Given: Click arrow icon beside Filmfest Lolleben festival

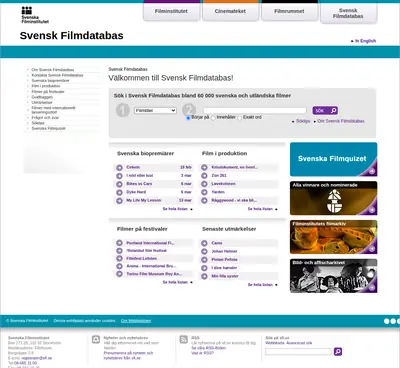Looking at the screenshot, I should [x=119, y=258].
